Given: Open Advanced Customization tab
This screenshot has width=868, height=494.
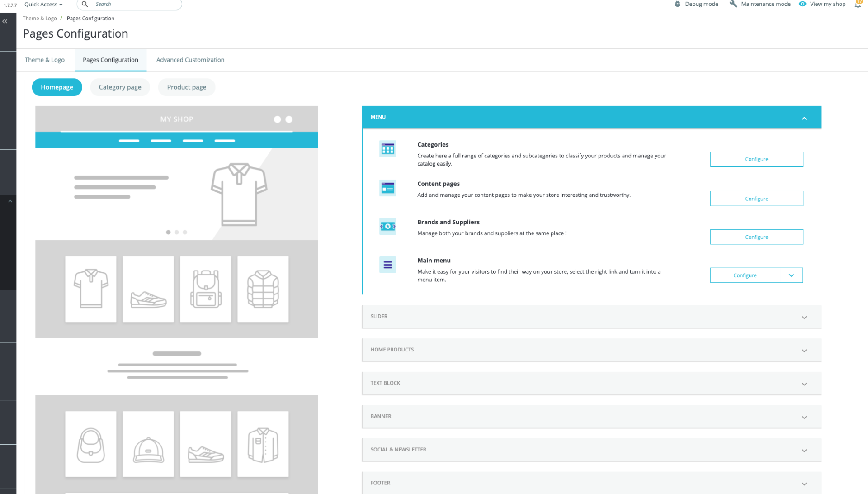Looking at the screenshot, I should [x=190, y=60].
